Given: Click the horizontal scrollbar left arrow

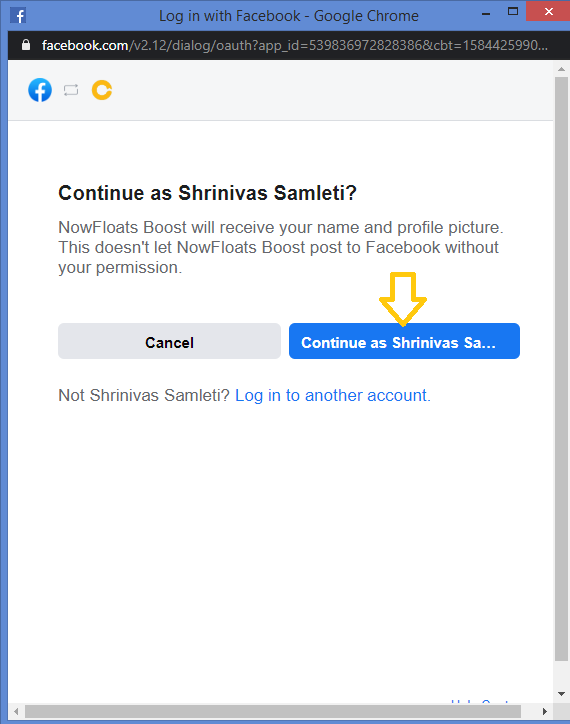Looking at the screenshot, I should (x=16, y=711).
